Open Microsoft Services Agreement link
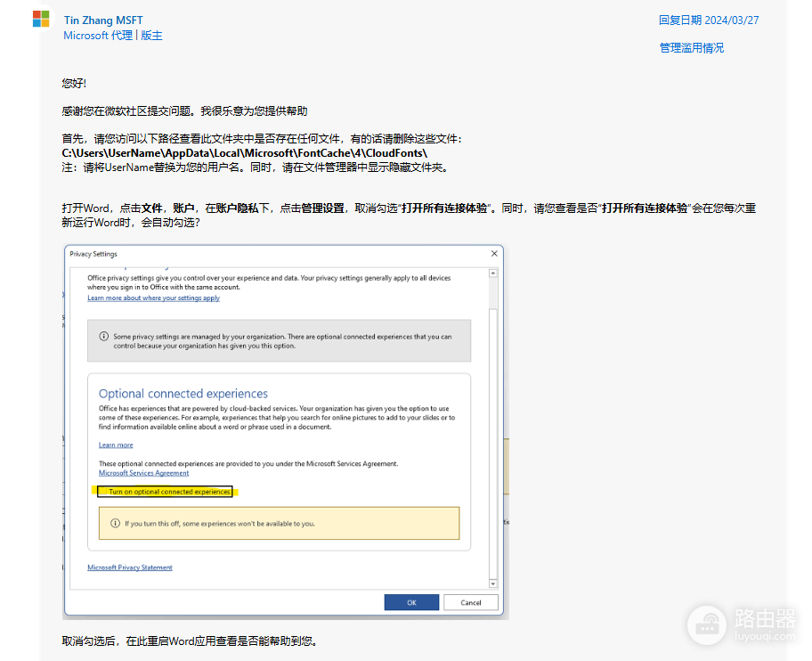Image resolution: width=812 pixels, height=661 pixels. 143,473
